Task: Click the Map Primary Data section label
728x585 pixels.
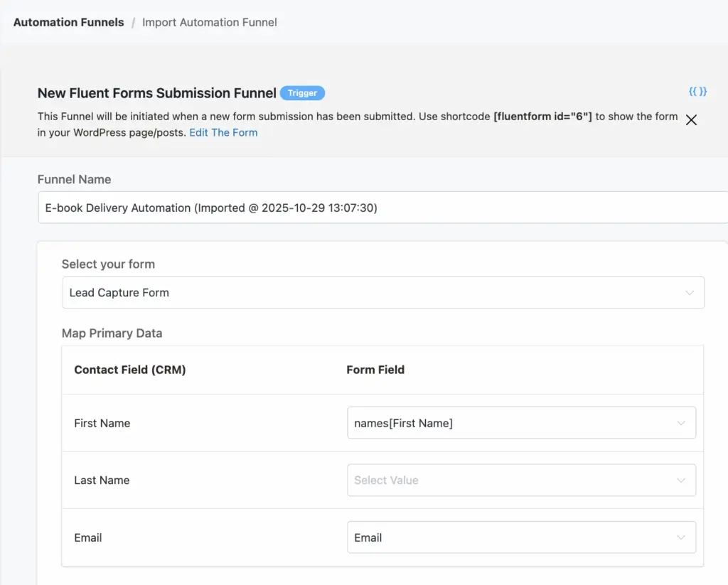Action: 112,333
